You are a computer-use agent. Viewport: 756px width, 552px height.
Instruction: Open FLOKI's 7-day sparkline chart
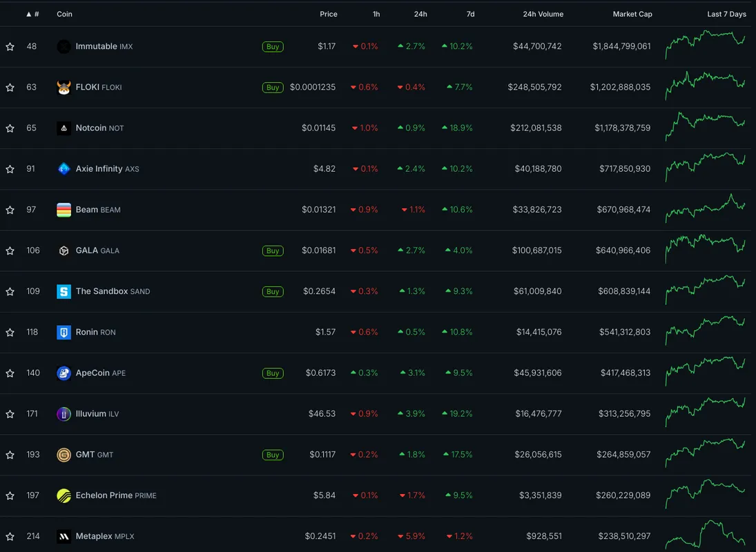[x=706, y=86]
